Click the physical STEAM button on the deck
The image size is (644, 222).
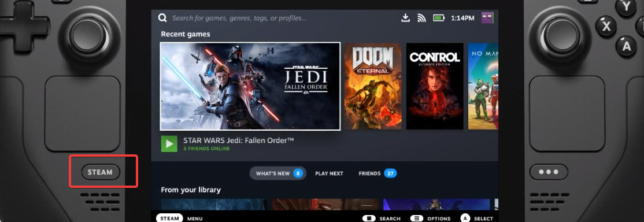(x=100, y=172)
